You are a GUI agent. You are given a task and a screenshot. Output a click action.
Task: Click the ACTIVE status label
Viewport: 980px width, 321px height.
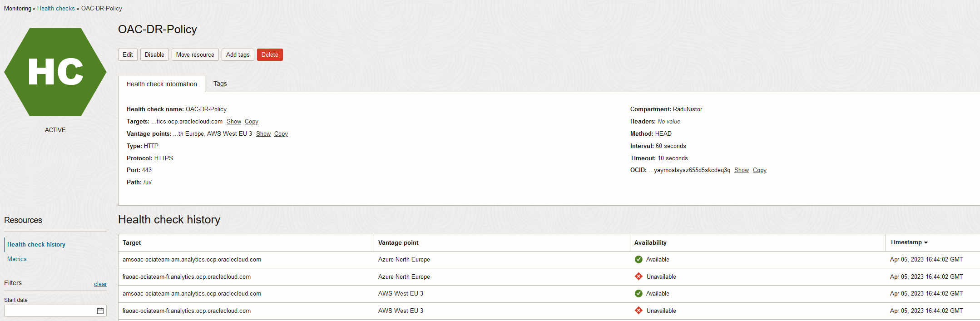click(55, 130)
